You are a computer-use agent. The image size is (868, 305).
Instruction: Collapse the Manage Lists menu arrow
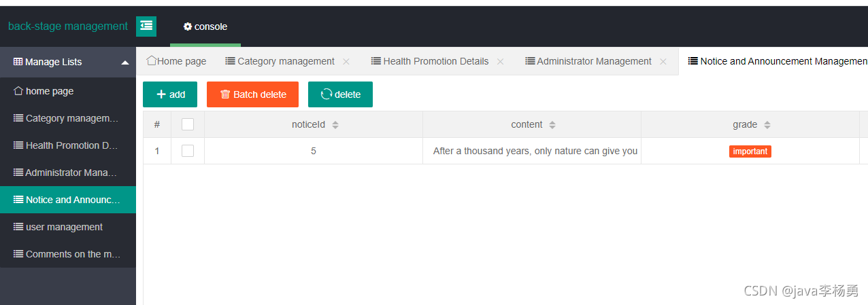(125, 62)
